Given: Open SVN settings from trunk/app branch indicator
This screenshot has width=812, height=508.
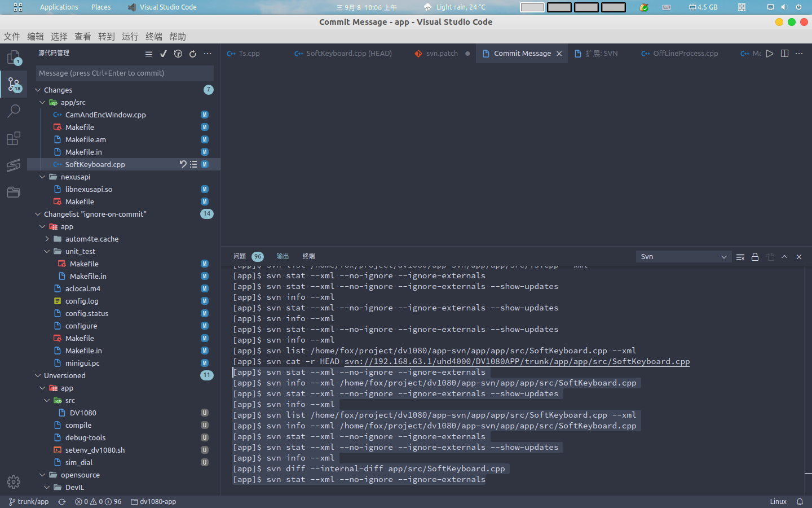Looking at the screenshot, I should [x=28, y=501].
